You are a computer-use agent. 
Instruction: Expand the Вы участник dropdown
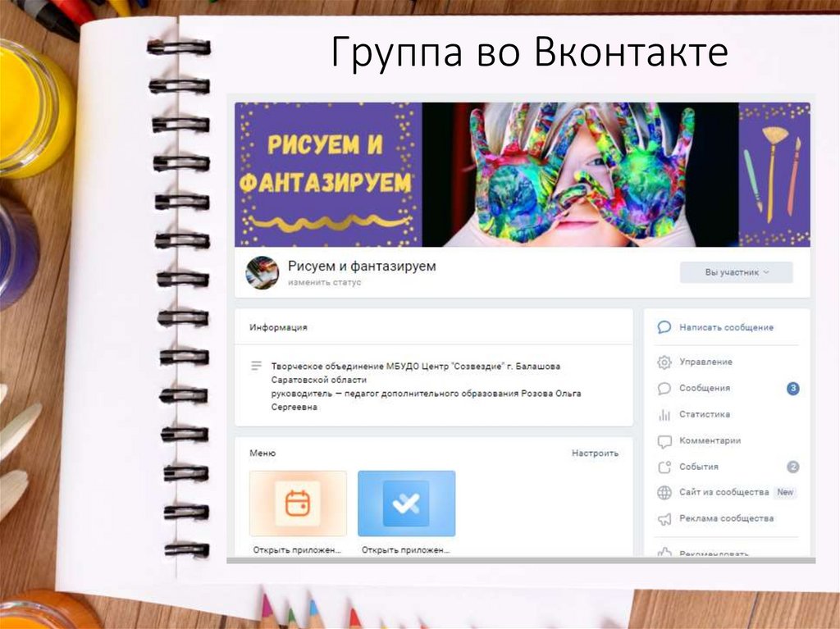[736, 272]
